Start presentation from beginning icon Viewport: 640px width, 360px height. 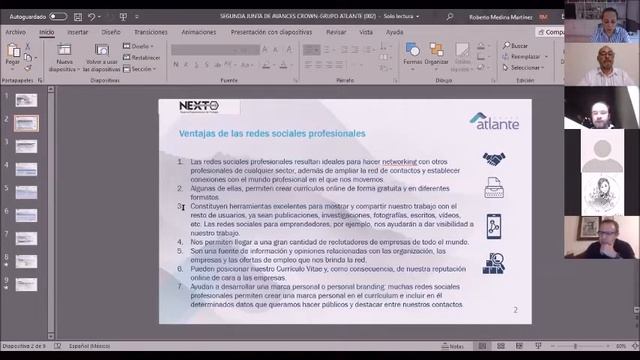tap(123, 17)
